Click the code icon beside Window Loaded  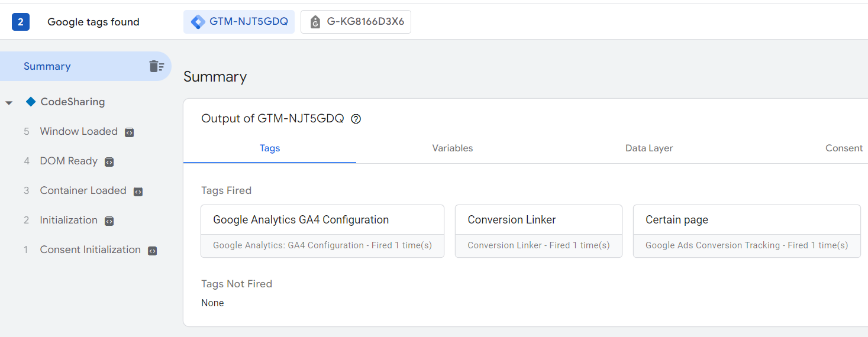130,132
